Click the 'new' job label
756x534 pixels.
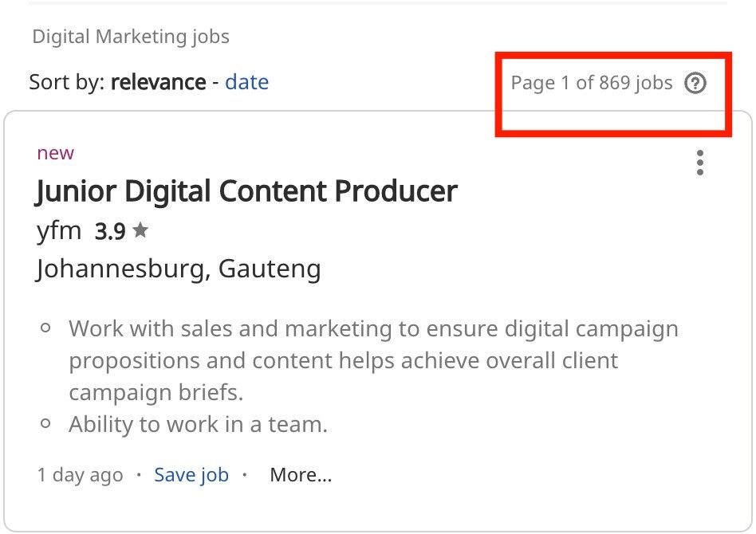click(x=56, y=152)
